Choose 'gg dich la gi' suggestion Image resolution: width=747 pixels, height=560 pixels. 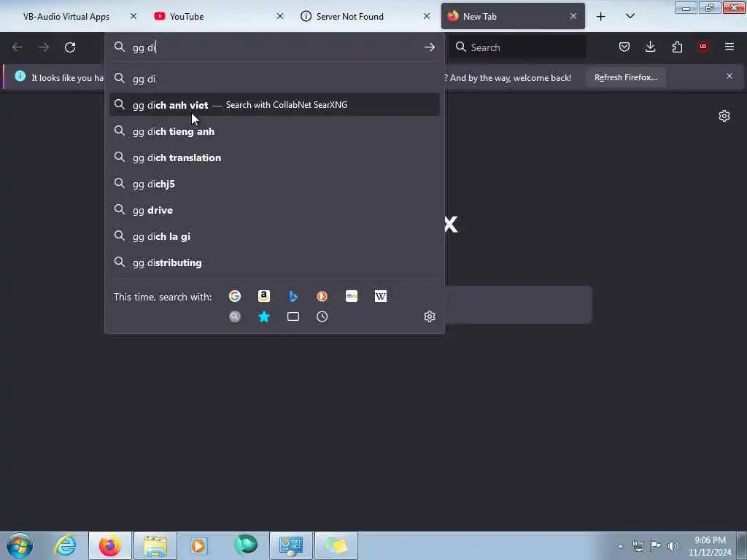tap(274, 236)
